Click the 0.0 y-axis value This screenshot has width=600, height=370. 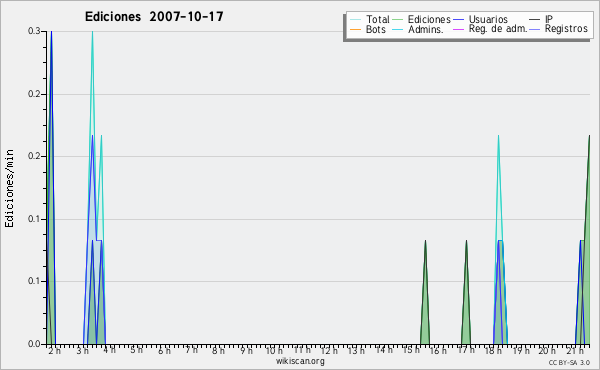34,344
